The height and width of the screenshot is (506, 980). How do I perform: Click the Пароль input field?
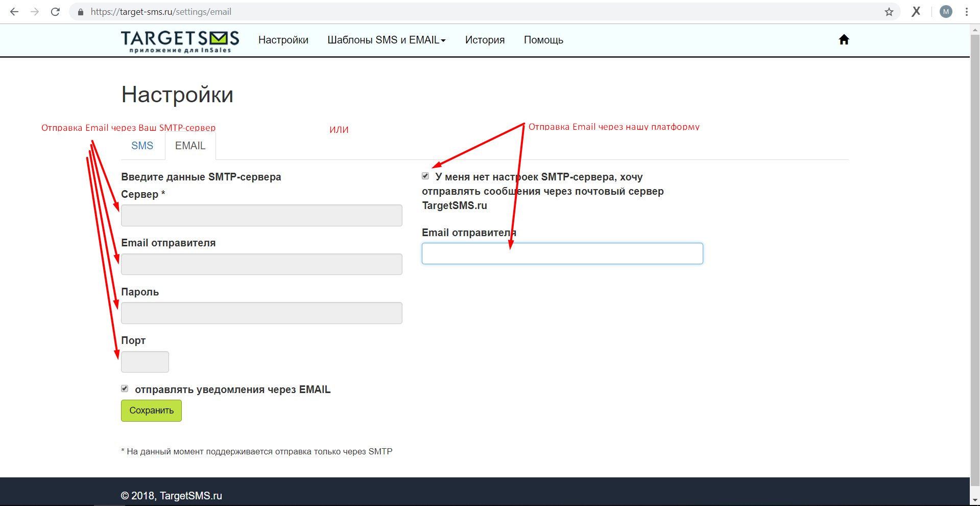coord(261,313)
